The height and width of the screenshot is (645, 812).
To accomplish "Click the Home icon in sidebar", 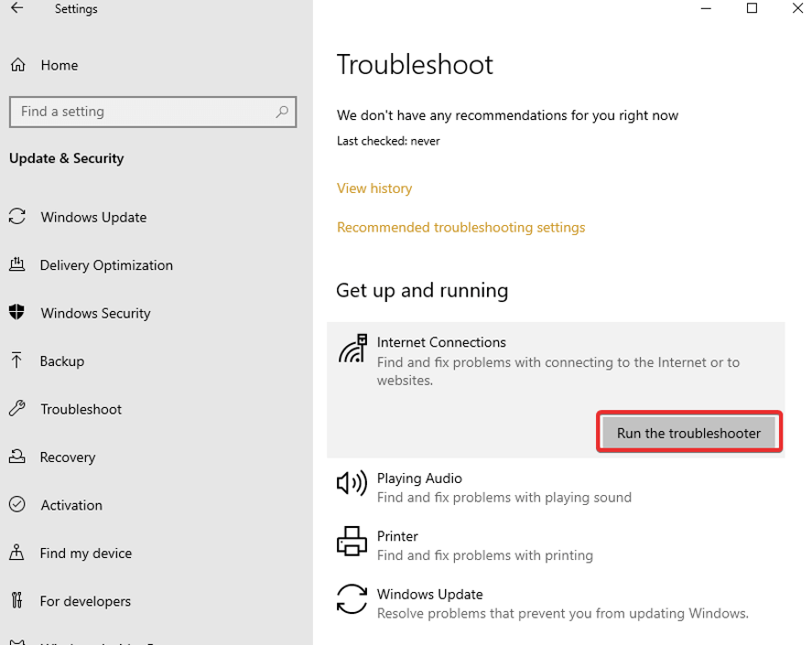I will [x=16, y=66].
